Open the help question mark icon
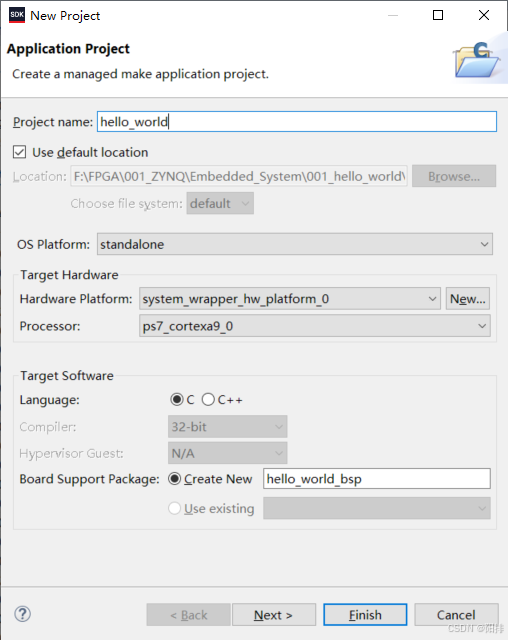 (x=22, y=613)
